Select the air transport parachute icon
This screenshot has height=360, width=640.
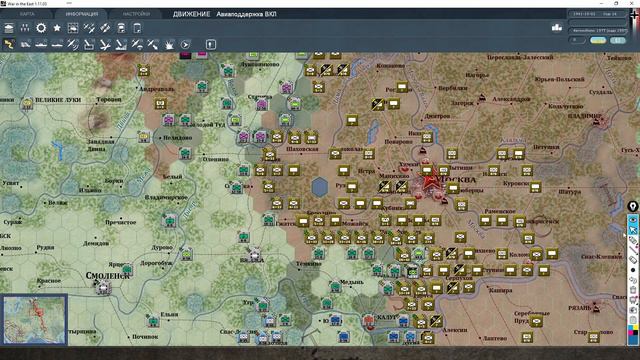click(137, 44)
